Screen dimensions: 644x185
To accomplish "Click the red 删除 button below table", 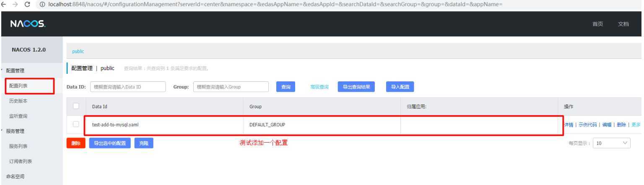I will pos(75,143).
